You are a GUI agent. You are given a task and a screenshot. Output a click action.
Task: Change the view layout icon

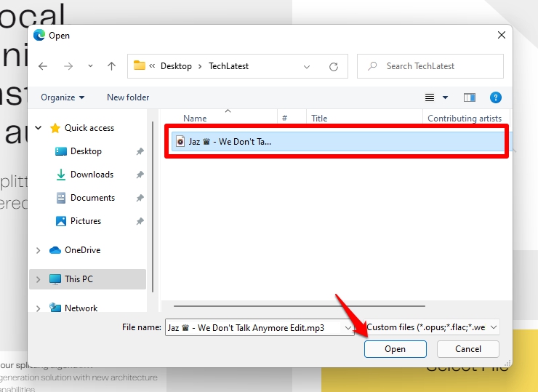click(x=430, y=97)
